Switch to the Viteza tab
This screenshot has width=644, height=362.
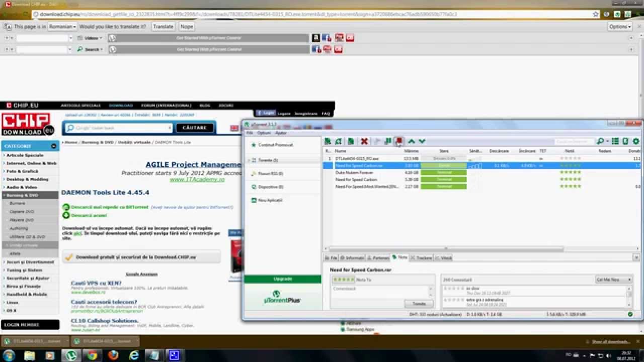click(443, 258)
